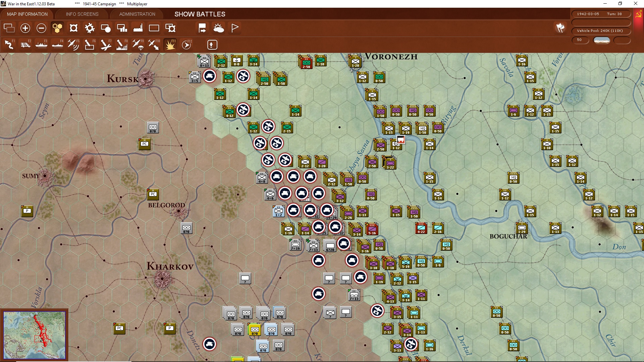Click the Vehicle Pool 240K field
Image resolution: width=644 pixels, height=362 pixels.
(601, 31)
